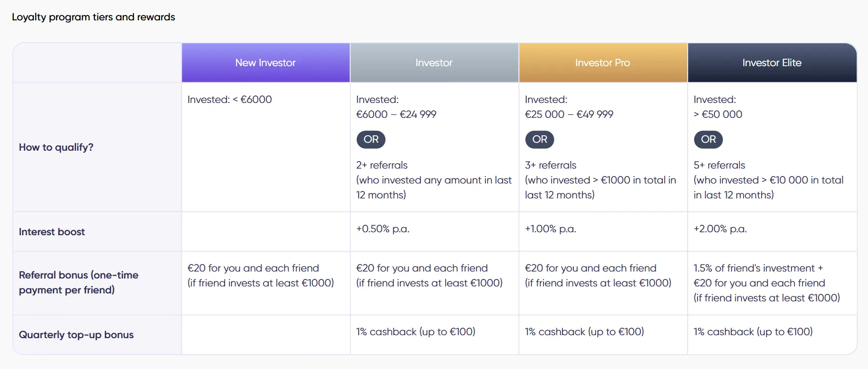
Task: Click the "How to qualify?" row label
Action: click(56, 147)
